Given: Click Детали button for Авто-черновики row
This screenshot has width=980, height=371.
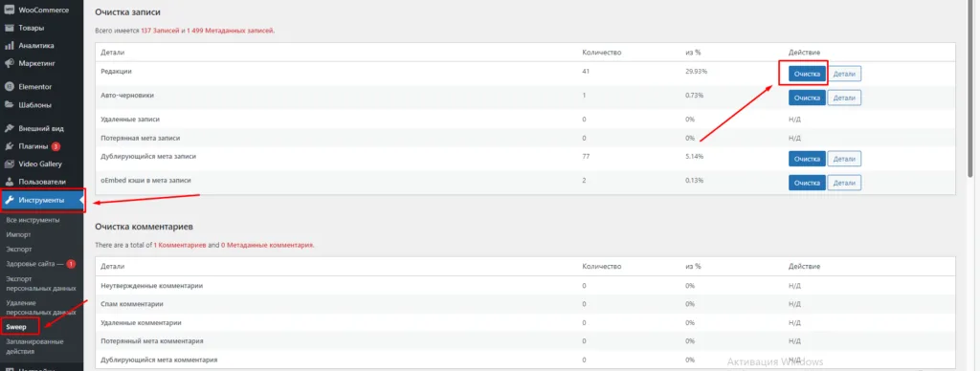Looking at the screenshot, I should click(x=844, y=98).
